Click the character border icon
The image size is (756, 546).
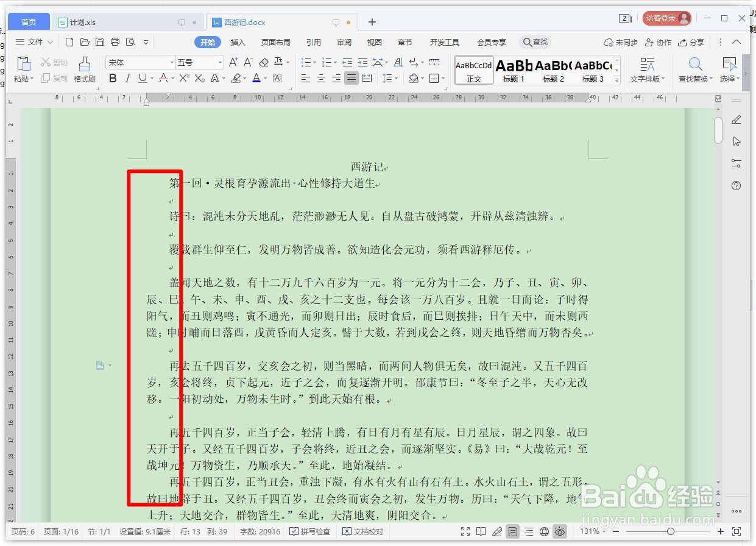point(277,78)
